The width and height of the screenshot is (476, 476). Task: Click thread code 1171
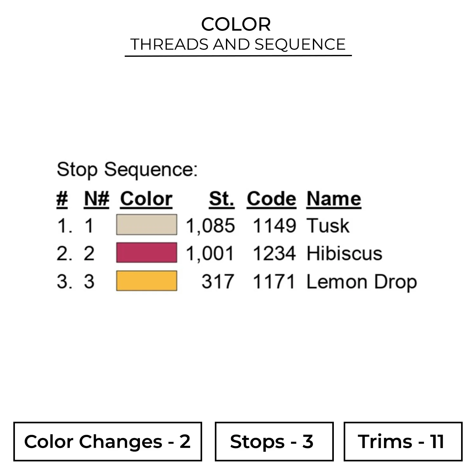click(274, 282)
